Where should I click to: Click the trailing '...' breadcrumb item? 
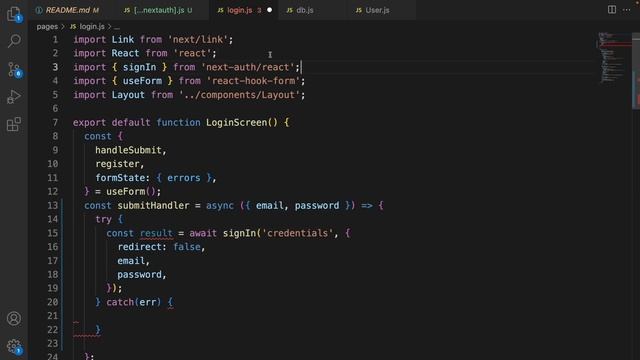(x=117, y=27)
